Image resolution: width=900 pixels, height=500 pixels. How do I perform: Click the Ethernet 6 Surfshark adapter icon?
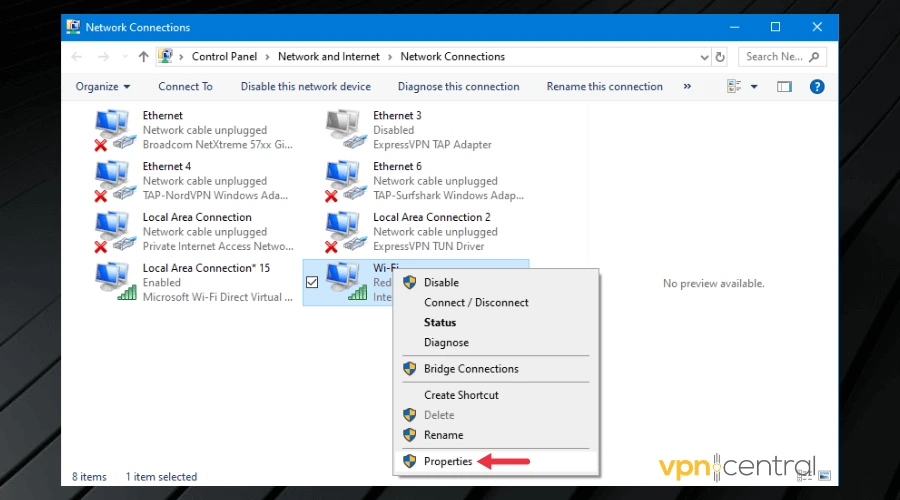click(346, 181)
